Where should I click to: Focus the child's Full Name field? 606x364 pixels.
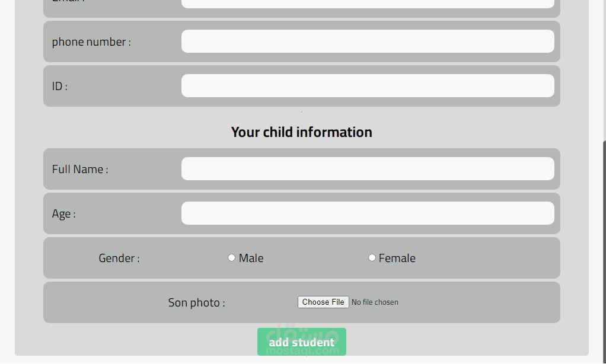368,169
